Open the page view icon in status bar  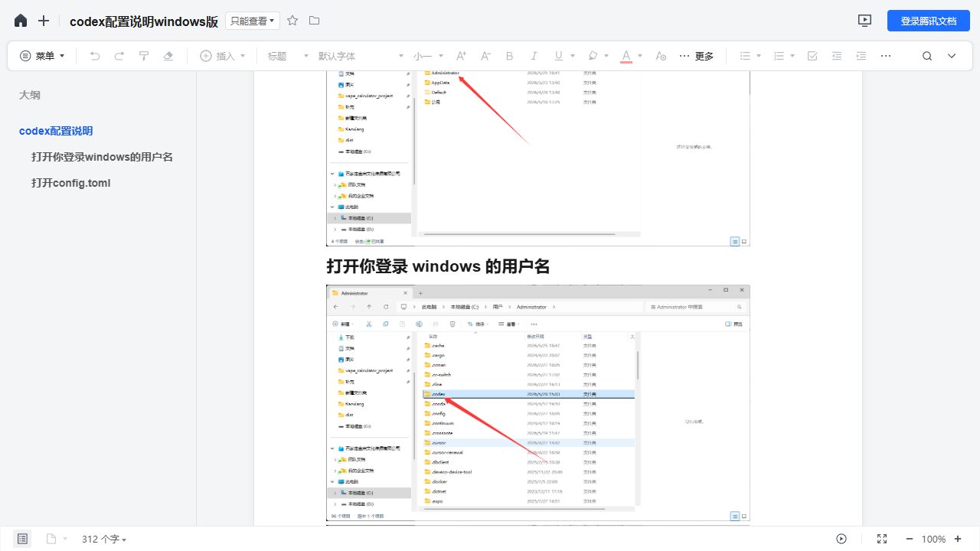[x=51, y=539]
